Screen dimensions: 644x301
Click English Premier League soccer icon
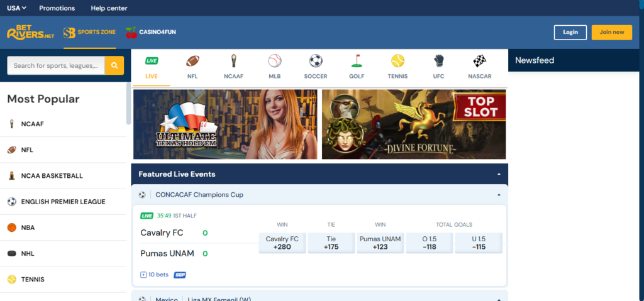[12, 202]
